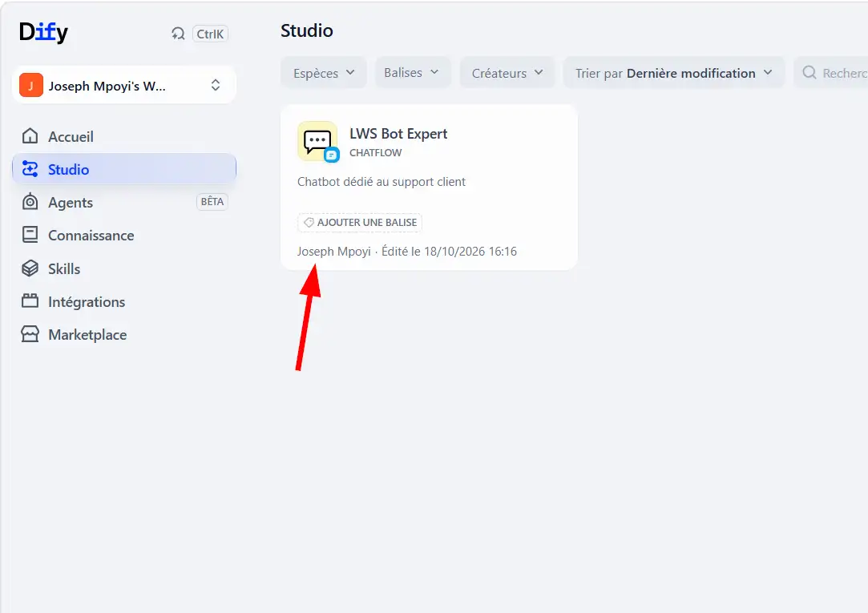
Task: Click the BÊTA badge next to Agents
Action: (212, 202)
